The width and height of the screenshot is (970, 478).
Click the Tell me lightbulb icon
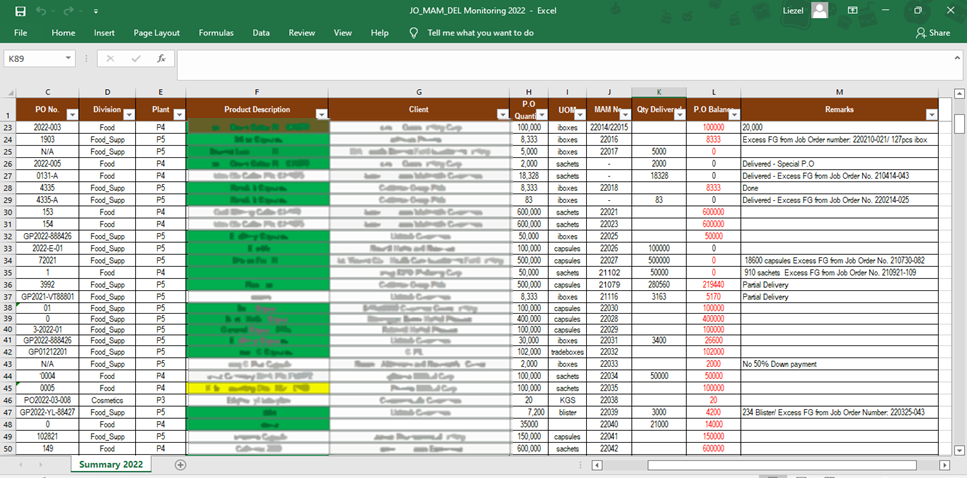[414, 33]
